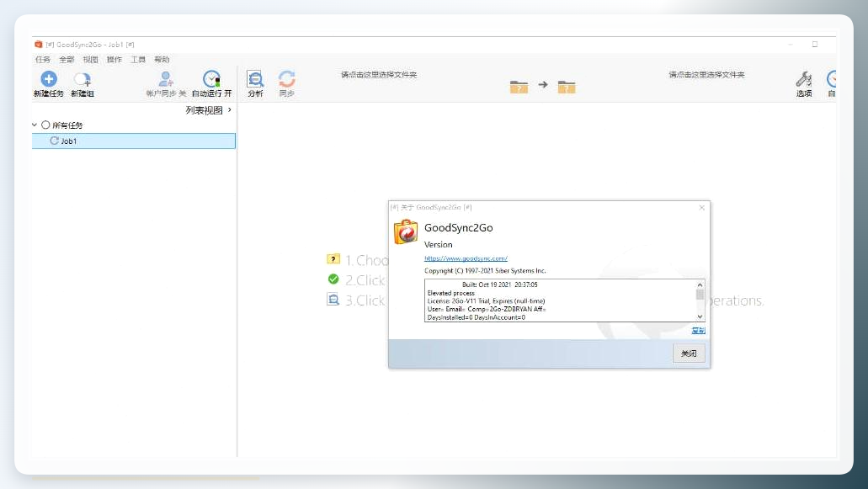Click the 列表视图 label
868x489 pixels.
[204, 110]
